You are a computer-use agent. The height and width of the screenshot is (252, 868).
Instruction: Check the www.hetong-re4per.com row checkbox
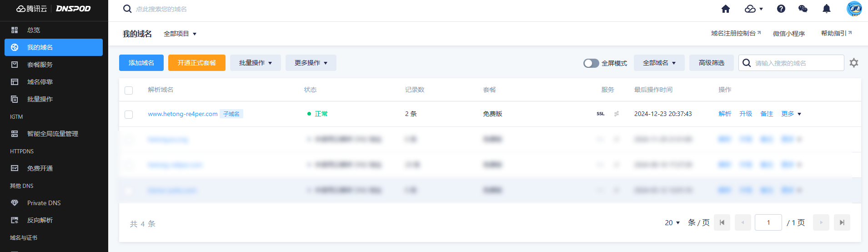129,114
